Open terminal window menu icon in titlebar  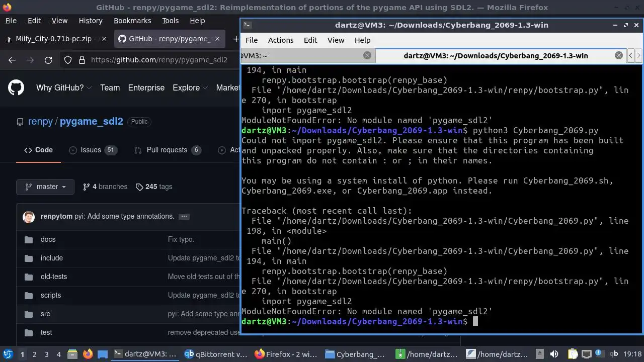pyautogui.click(x=248, y=25)
